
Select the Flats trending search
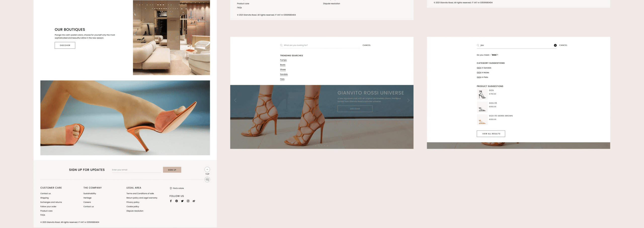click(282, 79)
